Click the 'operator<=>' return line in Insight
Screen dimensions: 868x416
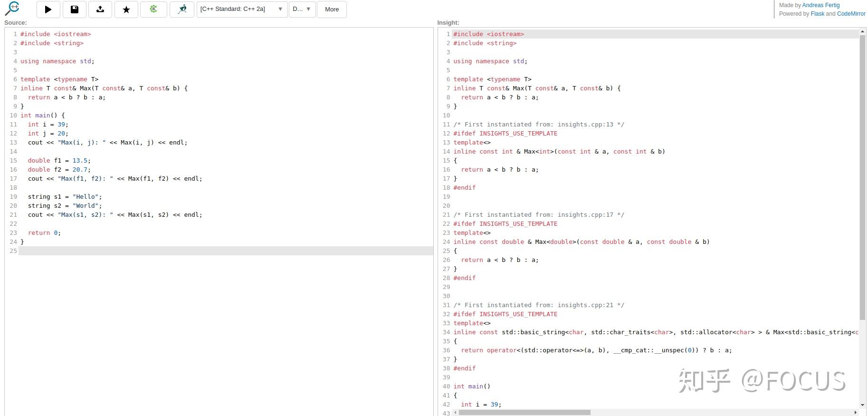point(597,350)
